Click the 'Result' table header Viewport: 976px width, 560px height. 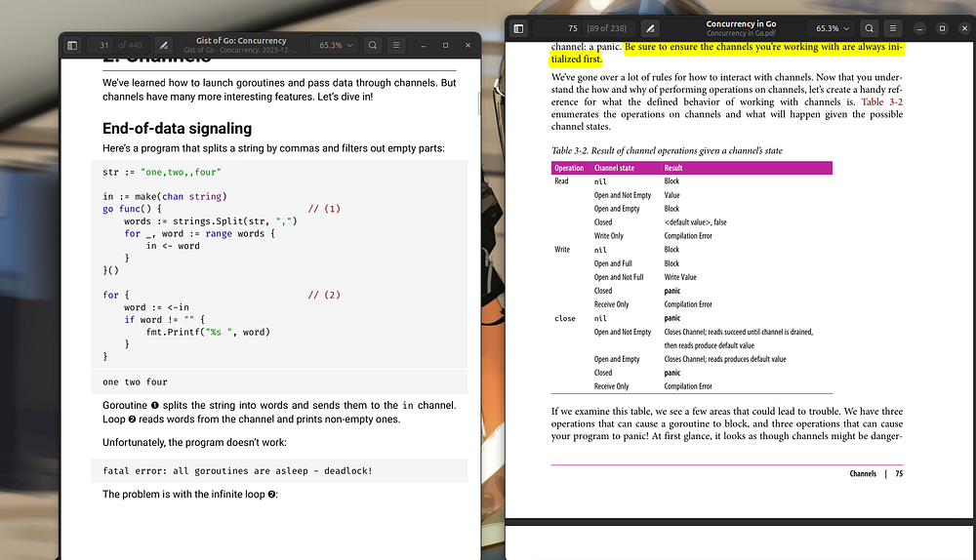pyautogui.click(x=672, y=168)
